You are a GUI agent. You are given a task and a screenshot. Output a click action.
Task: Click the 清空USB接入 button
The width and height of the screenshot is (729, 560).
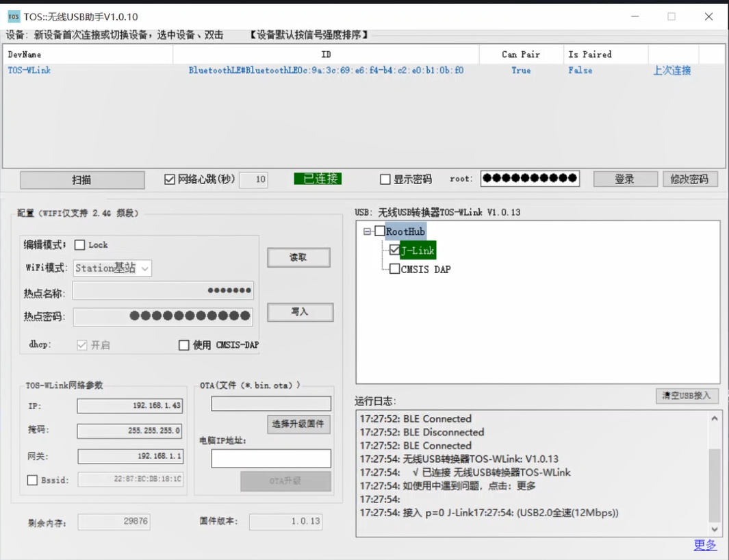(687, 396)
